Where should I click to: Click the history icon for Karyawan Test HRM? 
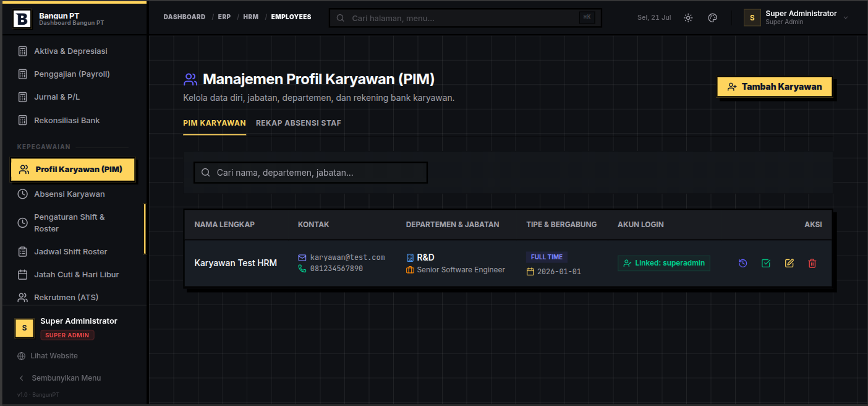click(743, 263)
